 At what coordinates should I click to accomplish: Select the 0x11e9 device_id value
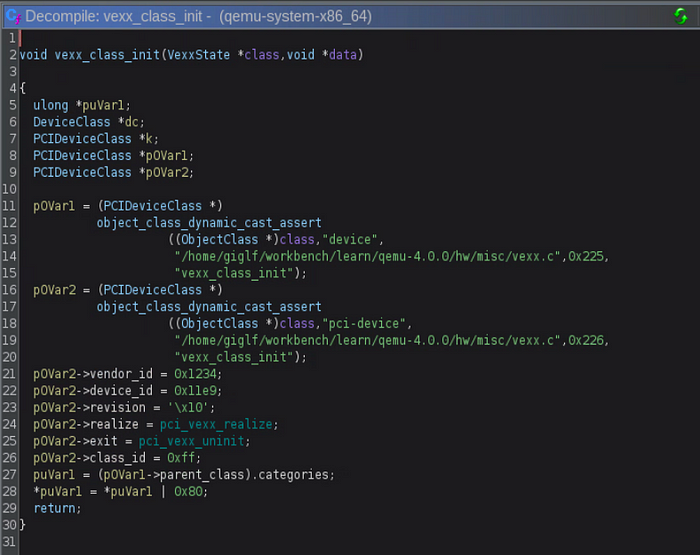click(194, 391)
